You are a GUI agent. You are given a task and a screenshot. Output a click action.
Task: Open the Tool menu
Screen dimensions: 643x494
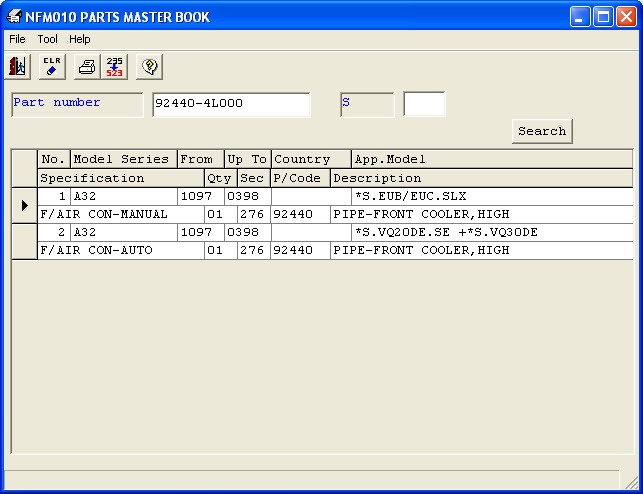[x=48, y=39]
